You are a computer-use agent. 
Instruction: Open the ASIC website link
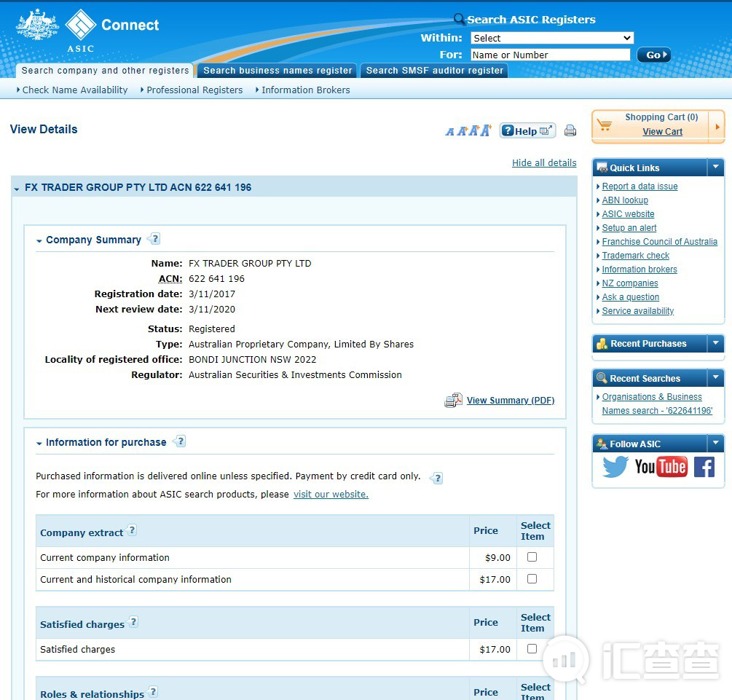[628, 214]
